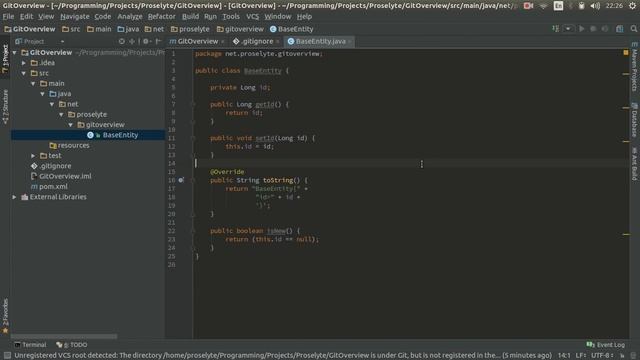Click the override gutter icon on line 16

pyautogui.click(x=181, y=180)
